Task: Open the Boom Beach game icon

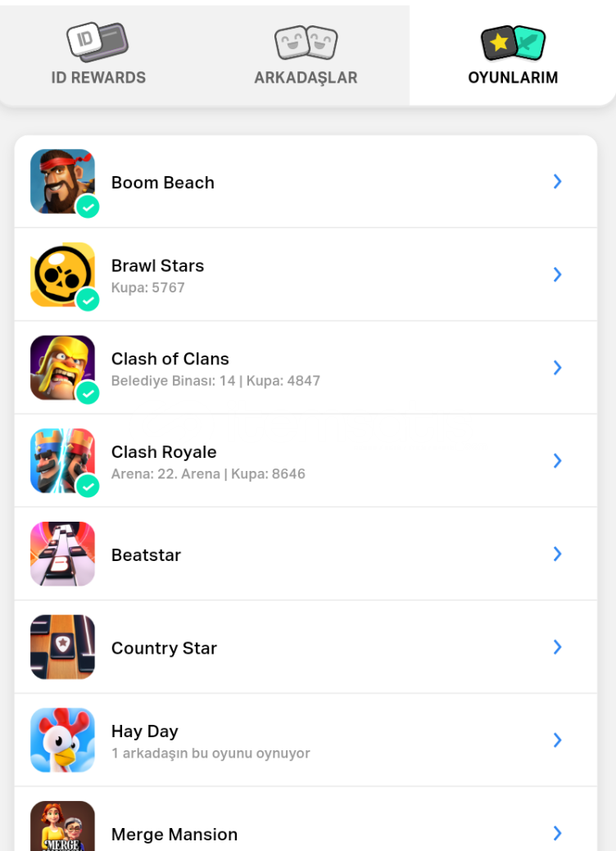Action: pyautogui.click(x=62, y=181)
